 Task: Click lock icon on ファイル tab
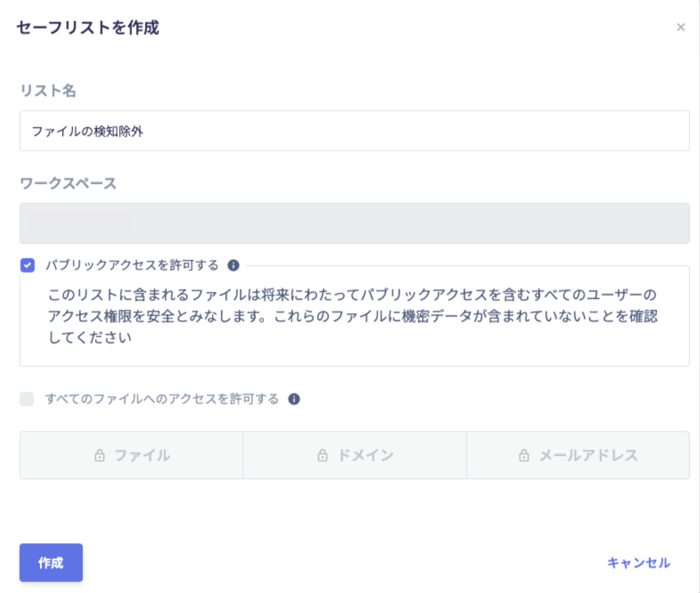pyautogui.click(x=100, y=455)
